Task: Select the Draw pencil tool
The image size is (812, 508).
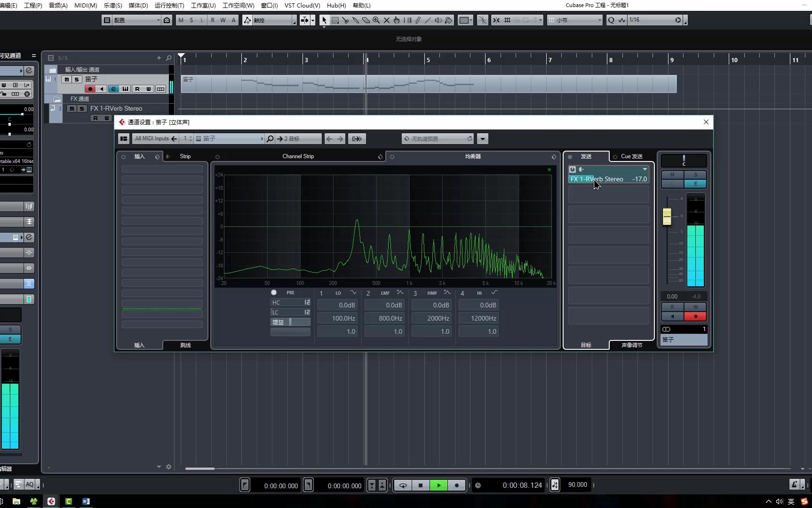Action: click(x=418, y=20)
